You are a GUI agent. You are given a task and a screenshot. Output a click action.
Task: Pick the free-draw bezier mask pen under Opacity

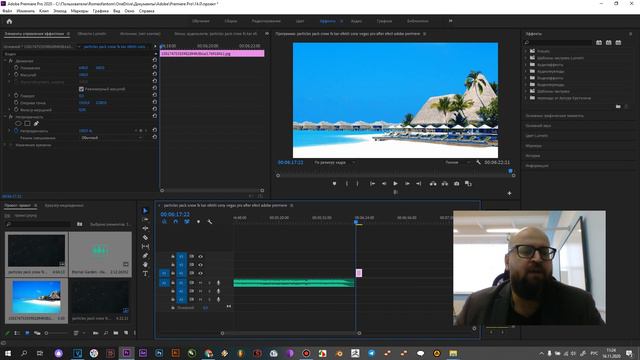click(36, 123)
